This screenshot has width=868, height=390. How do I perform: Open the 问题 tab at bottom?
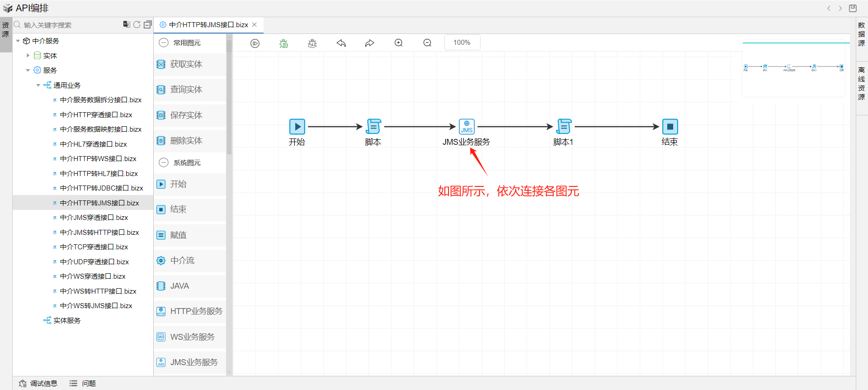pos(82,383)
